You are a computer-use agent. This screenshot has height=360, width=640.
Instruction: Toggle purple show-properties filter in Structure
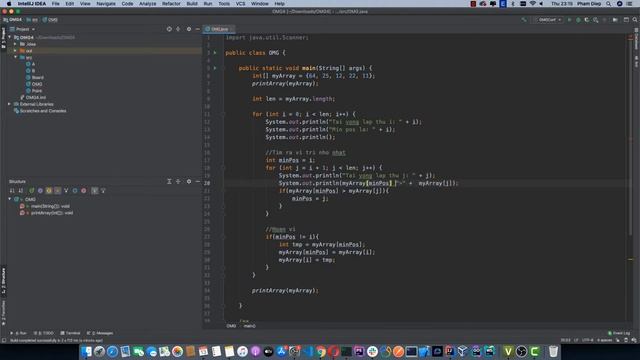[x=40, y=191]
